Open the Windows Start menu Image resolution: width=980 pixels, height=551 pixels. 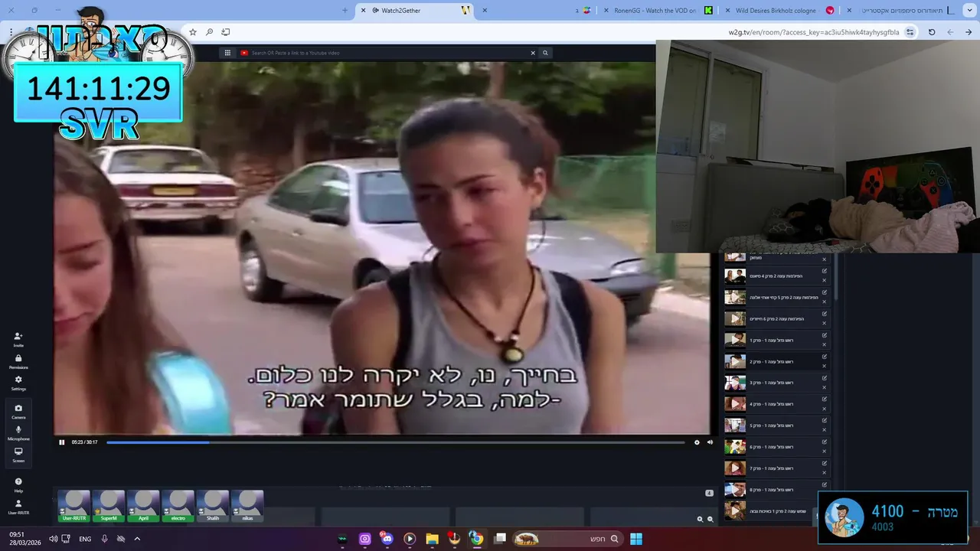636,539
